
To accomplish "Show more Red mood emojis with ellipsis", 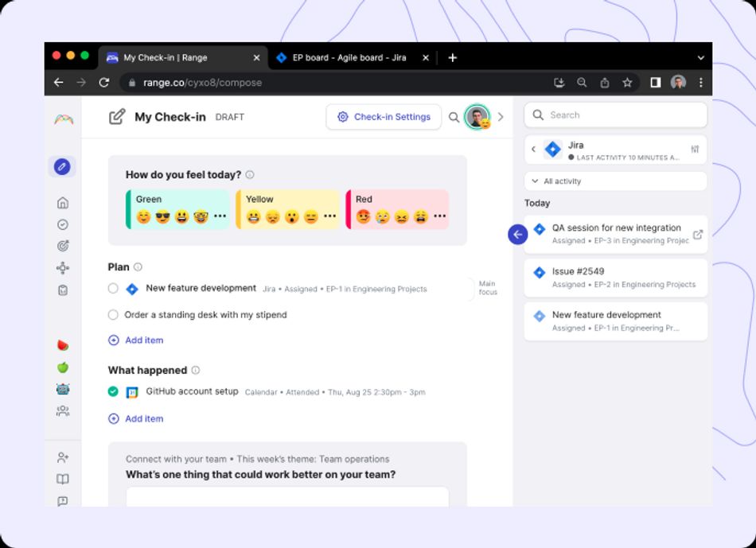I will (440, 216).
